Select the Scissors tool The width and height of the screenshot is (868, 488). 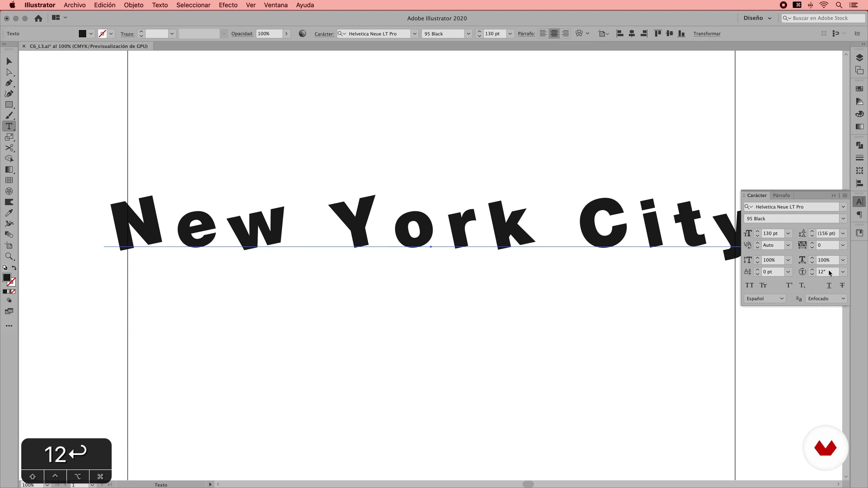click(9, 148)
